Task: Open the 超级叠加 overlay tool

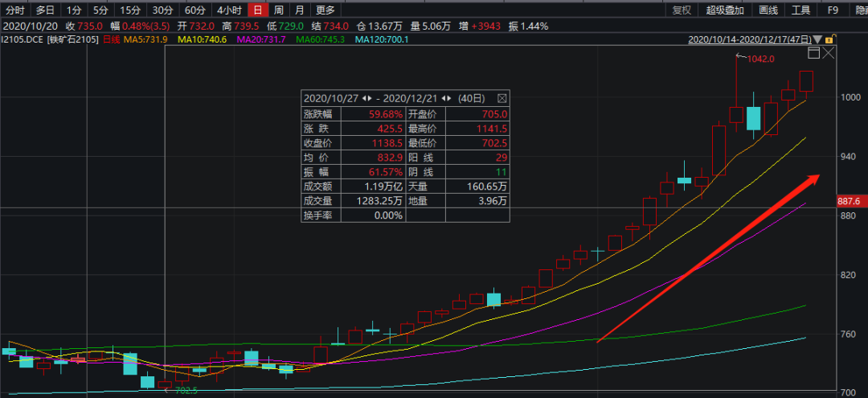Action: 725,10
